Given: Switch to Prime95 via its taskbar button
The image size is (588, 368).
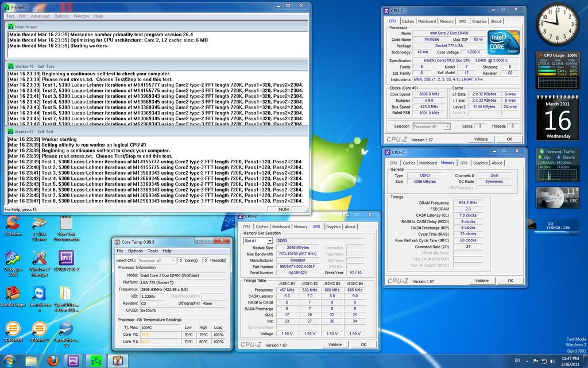Looking at the screenshot, I should [x=96, y=361].
